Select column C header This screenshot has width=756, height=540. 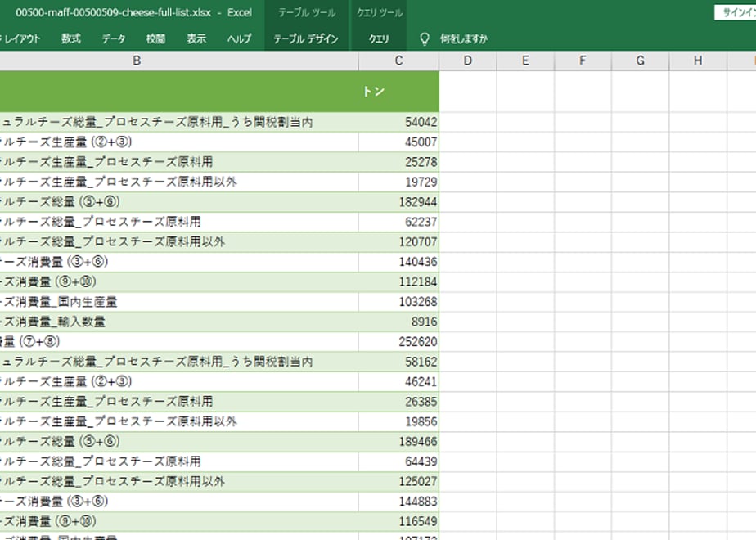coord(398,61)
